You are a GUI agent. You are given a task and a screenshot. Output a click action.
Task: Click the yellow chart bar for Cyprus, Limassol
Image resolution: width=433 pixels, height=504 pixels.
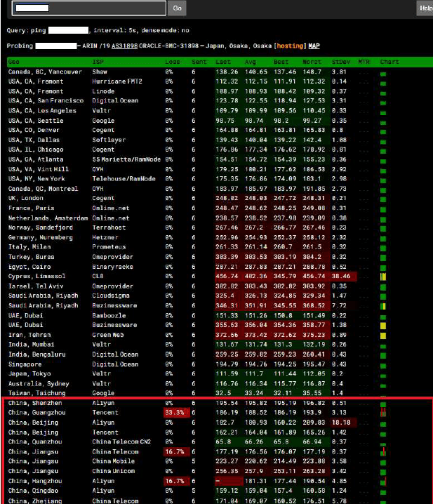(383, 277)
